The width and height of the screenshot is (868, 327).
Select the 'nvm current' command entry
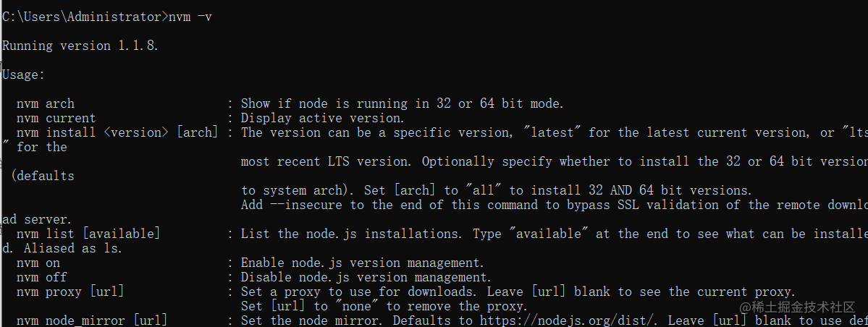pos(56,118)
